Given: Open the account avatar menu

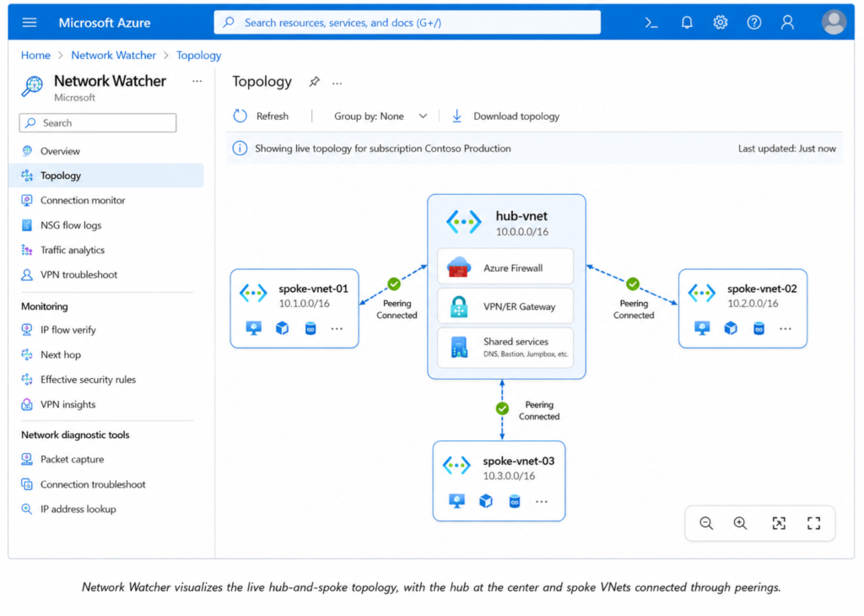Looking at the screenshot, I should tap(834, 22).
